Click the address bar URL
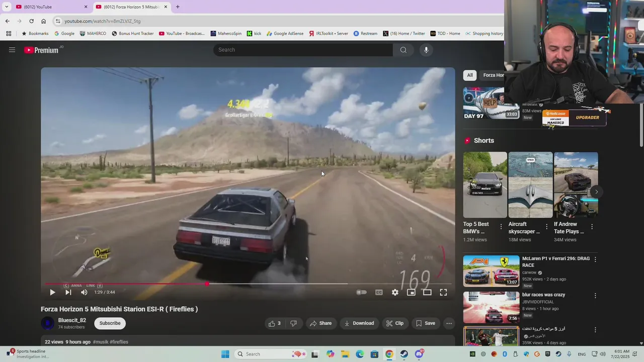Image resolution: width=644 pixels, height=362 pixels. click(x=103, y=21)
